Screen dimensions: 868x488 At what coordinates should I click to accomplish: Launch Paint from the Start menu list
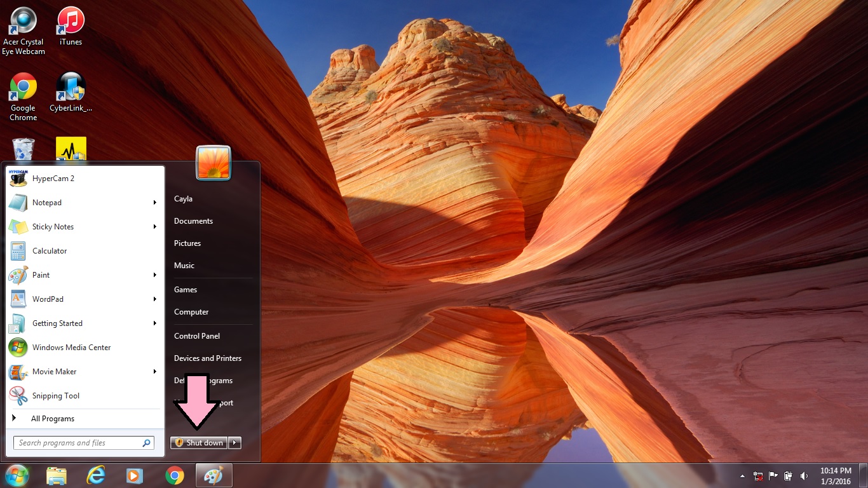[x=85, y=275]
